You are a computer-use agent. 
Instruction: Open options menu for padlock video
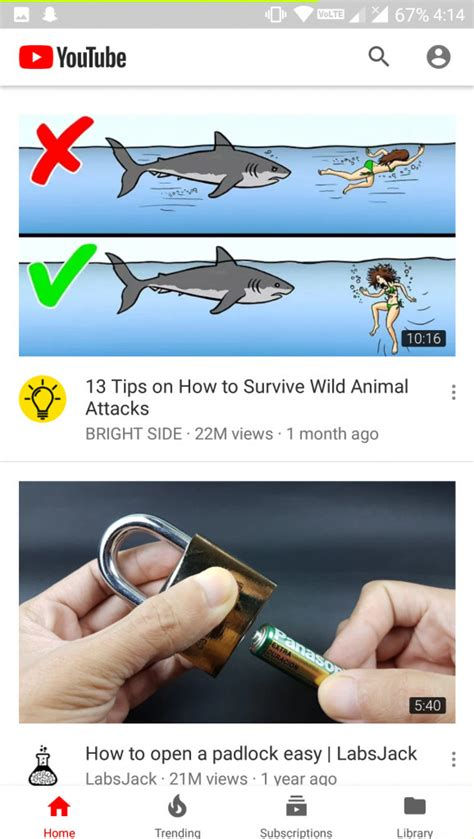pos(453,759)
